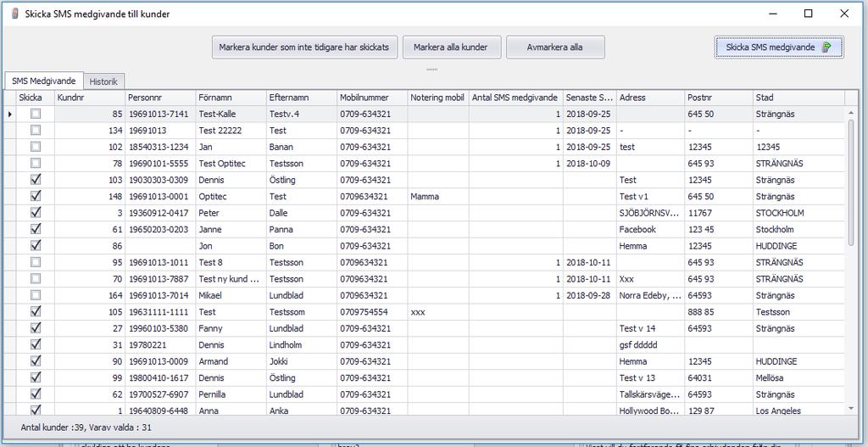Check Skicka box for customer 134
This screenshot has width=868, height=447.
(x=36, y=131)
